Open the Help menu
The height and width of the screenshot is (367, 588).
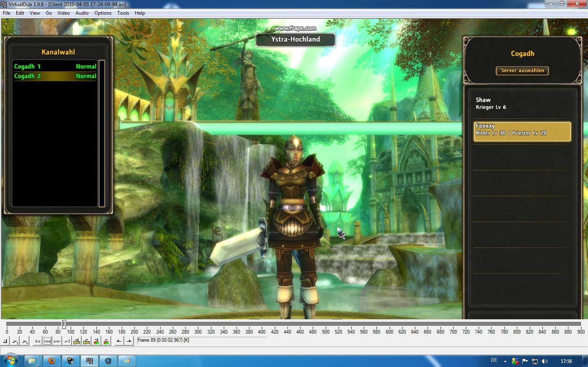140,13
